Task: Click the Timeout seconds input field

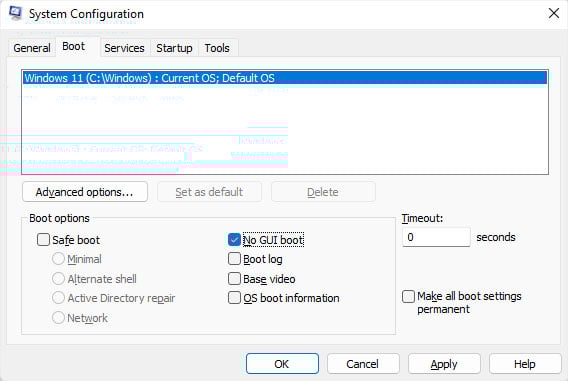Action: (436, 237)
